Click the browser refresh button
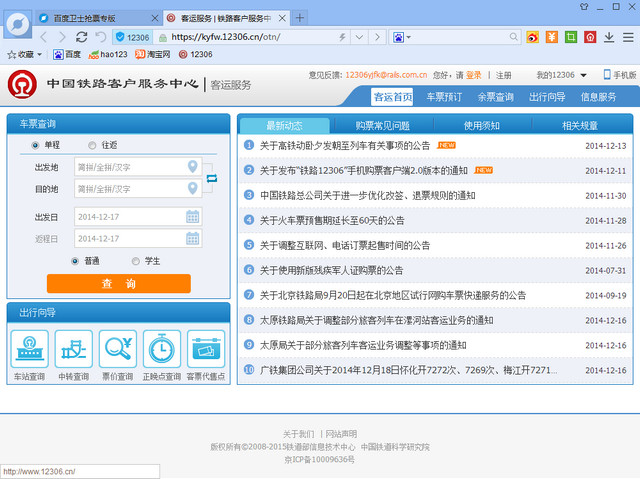This screenshot has height=479, width=640. pyautogui.click(x=82, y=37)
